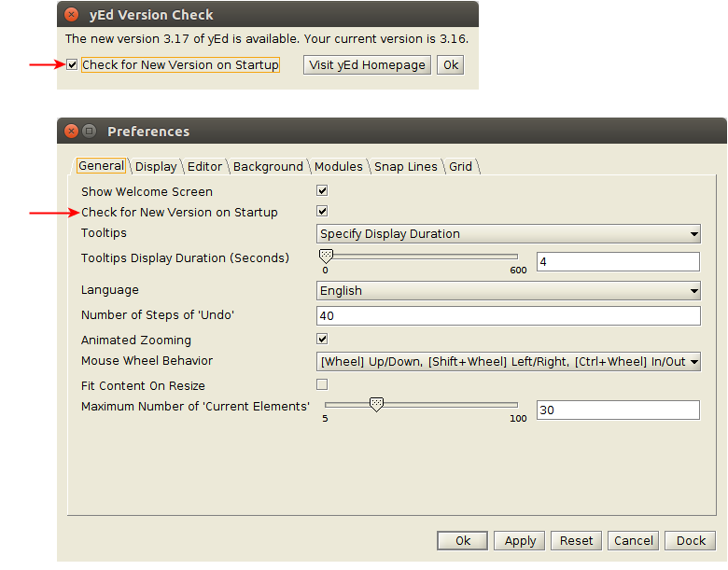Click Ok in the Preferences window
Viewport: 728px width, 570px height.
462,541
